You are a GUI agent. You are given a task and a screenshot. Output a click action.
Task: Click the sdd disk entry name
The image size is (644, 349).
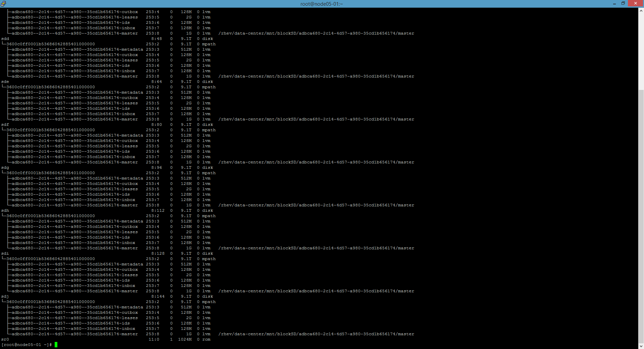pos(5,39)
